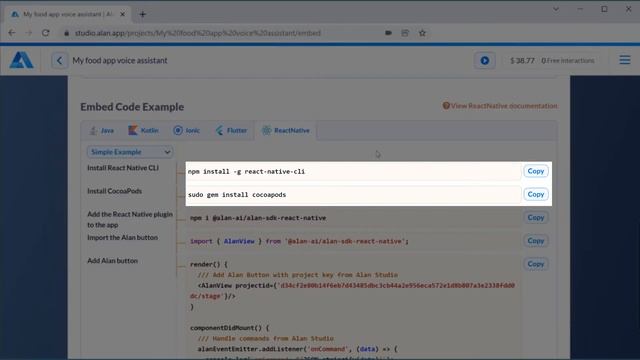Expand the Simple Example dropdown
640x360 pixels.
130,152
